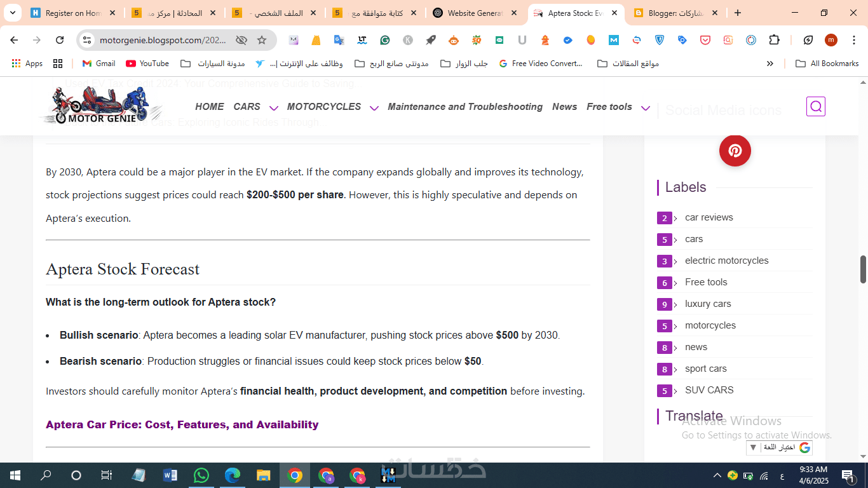Screen dimensions: 868x488
Task: Show more bookmarks via the chevron
Action: click(x=770, y=64)
